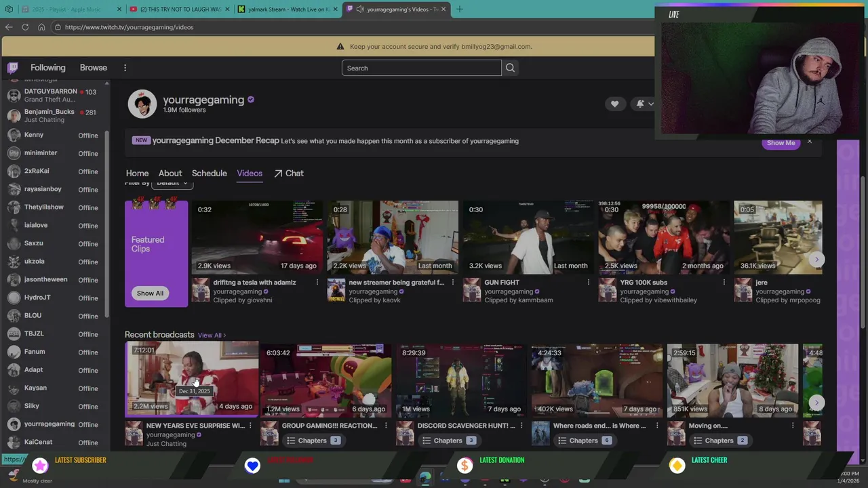Open the channel Schedule tab
Viewport: 868px width, 488px height.
209,174
